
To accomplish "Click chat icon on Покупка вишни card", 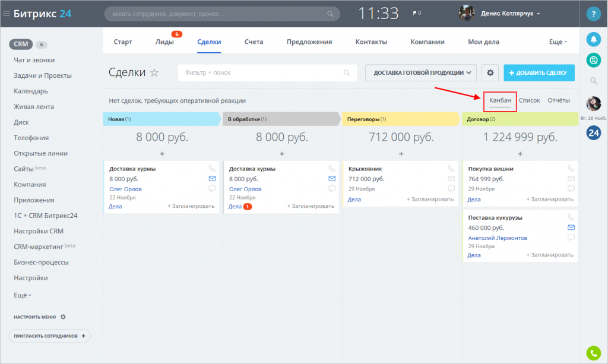I will 571,189.
